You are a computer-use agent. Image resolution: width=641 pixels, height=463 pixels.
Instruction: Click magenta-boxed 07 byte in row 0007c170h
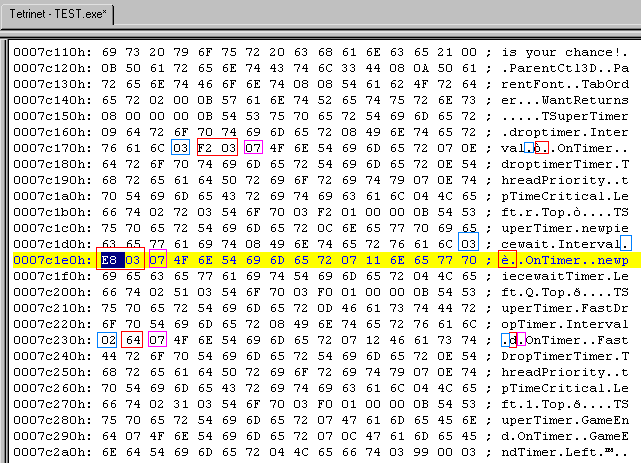pyautogui.click(x=252, y=148)
